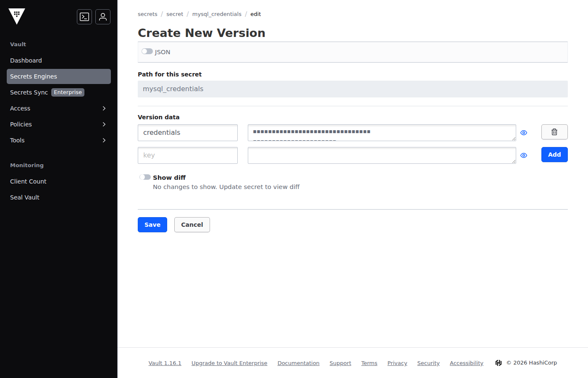Click the 'No changes to show' message
The height and width of the screenshot is (378, 588).
click(x=226, y=187)
